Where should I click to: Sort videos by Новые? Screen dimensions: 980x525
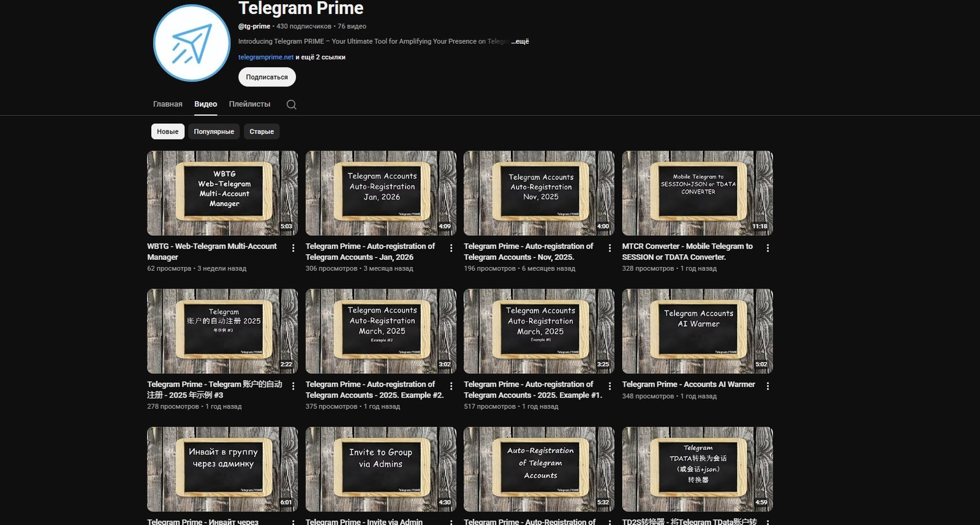[x=168, y=132]
